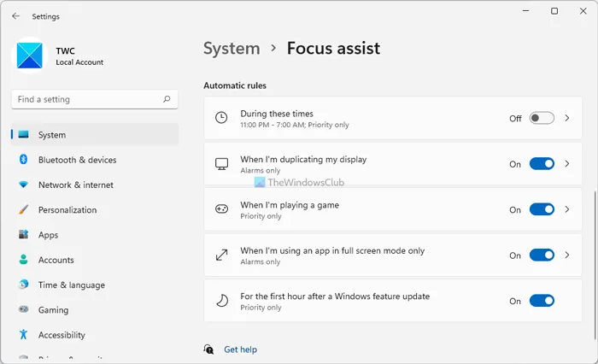Expand the full screen mode rule chevron
Viewport: 598px width, 364px height.
pyautogui.click(x=567, y=255)
